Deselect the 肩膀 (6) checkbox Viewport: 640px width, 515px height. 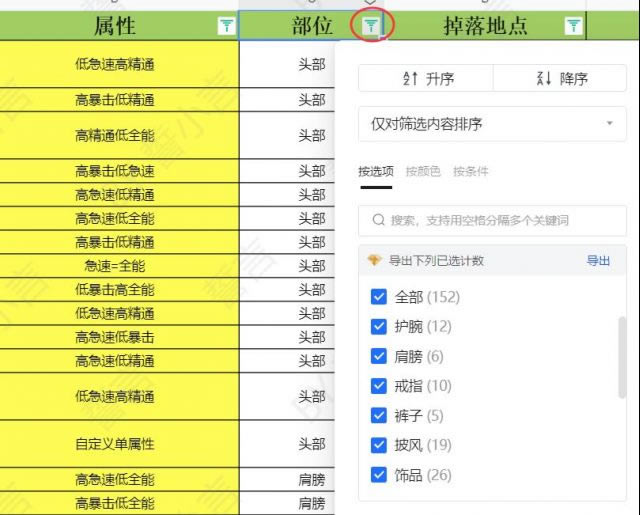click(x=379, y=356)
